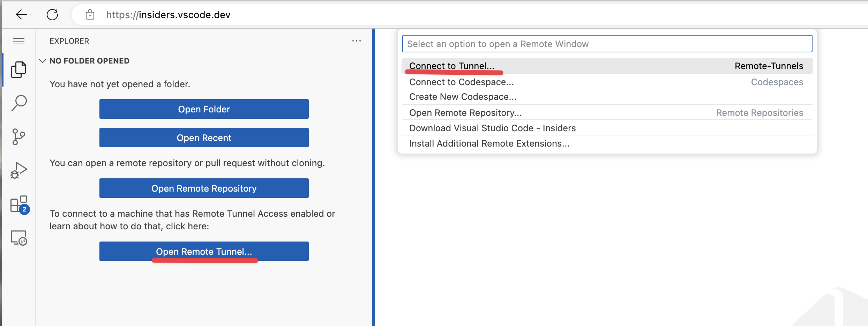Viewport: 868px width, 326px height.
Task: Click the Open Recent button
Action: (x=204, y=138)
